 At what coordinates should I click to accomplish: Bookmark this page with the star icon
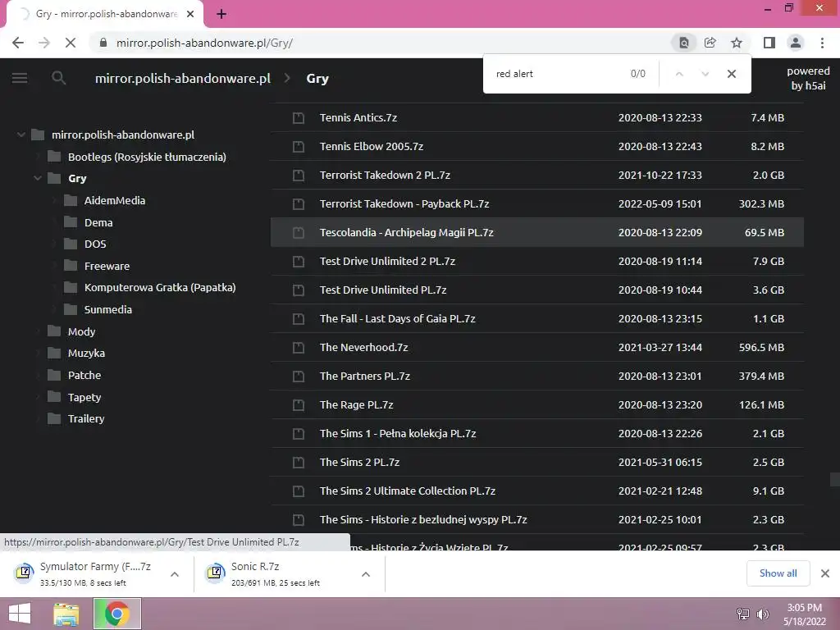737,43
